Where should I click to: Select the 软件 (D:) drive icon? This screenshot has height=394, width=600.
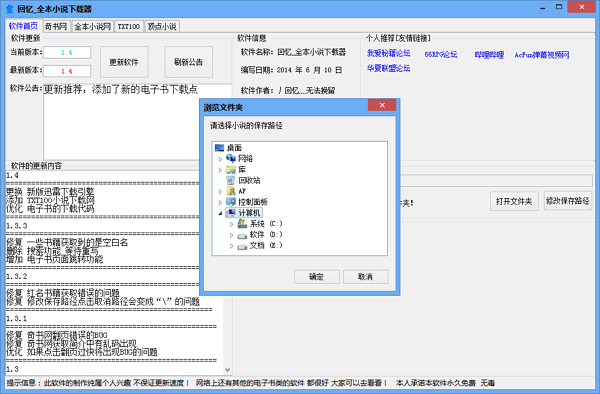(x=242, y=234)
